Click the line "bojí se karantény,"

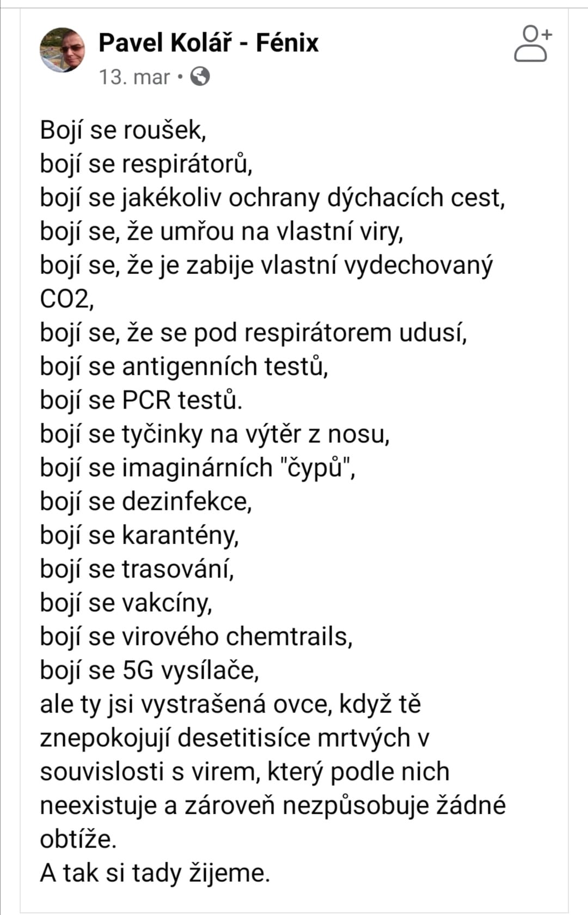click(x=139, y=535)
